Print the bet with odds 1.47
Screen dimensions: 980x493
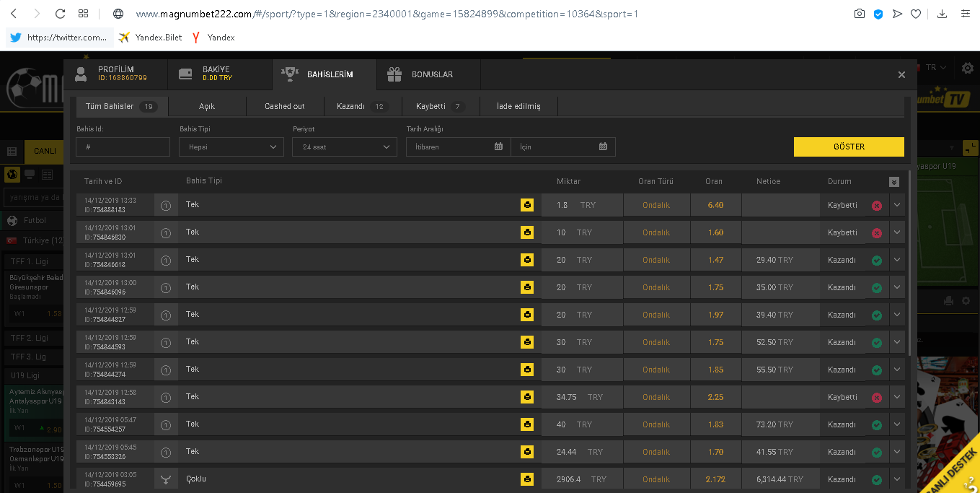pos(527,260)
